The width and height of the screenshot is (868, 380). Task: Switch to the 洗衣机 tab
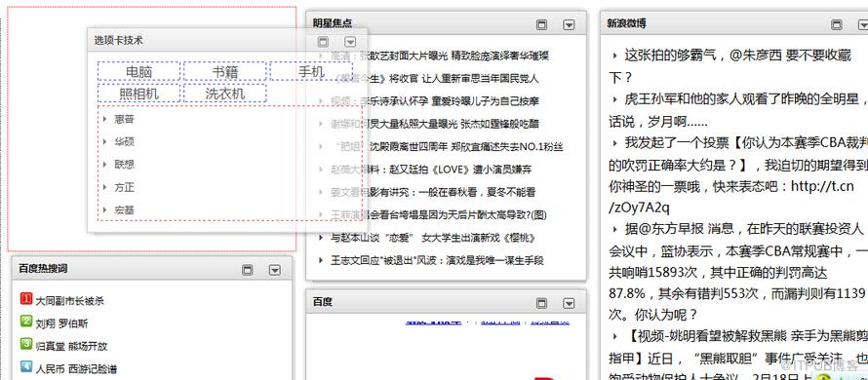pyautogui.click(x=224, y=94)
